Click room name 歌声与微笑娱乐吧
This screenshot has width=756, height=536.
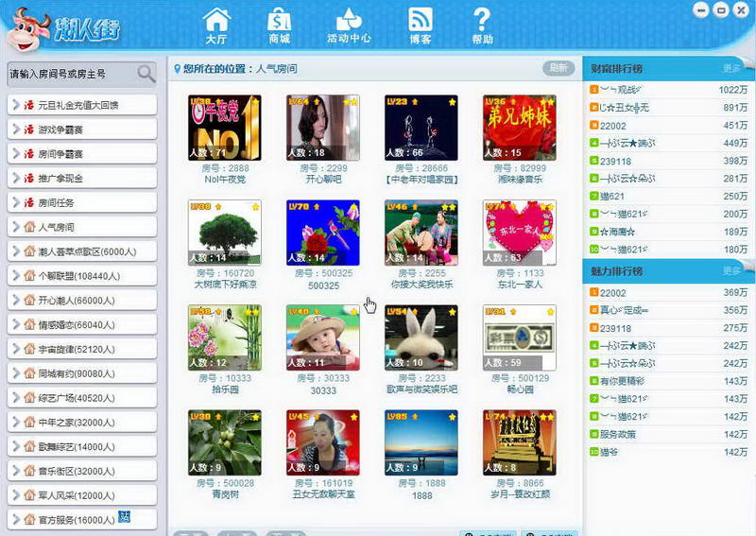pos(421,389)
